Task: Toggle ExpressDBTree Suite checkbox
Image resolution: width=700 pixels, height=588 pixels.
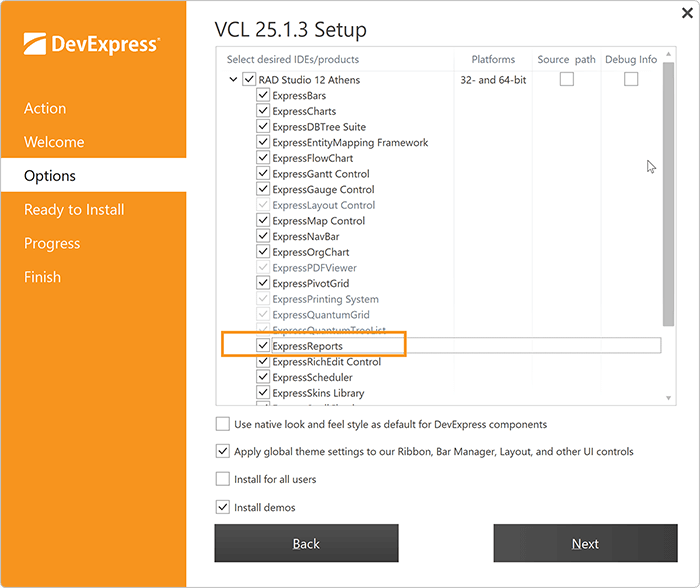Action: pos(263,126)
